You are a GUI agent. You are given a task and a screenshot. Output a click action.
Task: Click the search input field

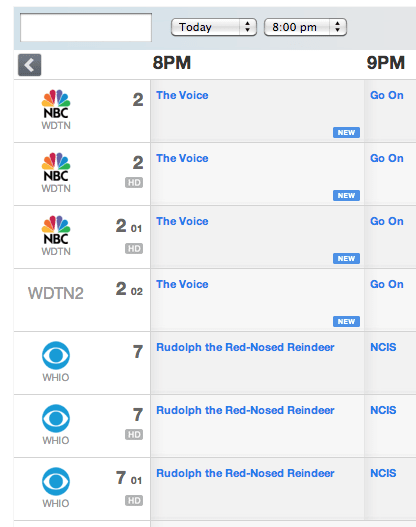click(86, 28)
